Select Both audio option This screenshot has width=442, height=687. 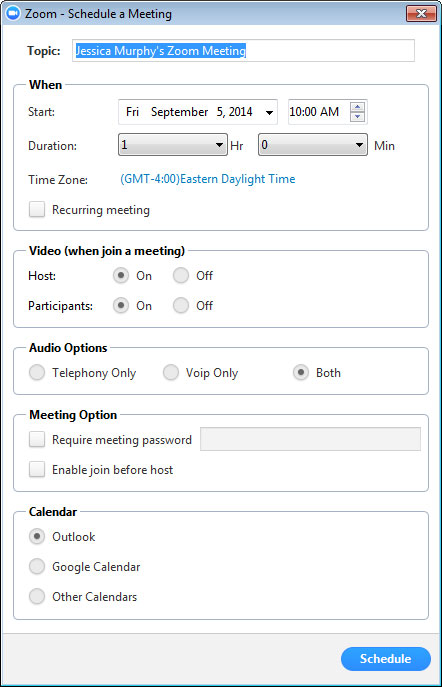(x=301, y=372)
